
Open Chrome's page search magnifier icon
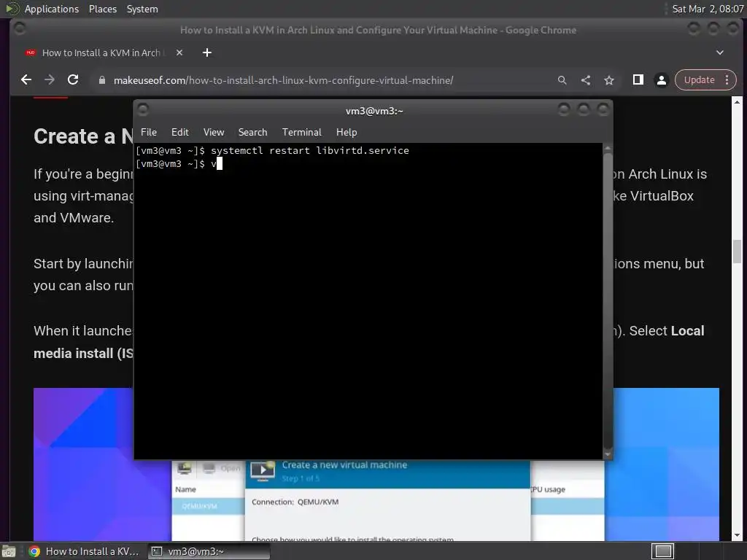pyautogui.click(x=562, y=80)
